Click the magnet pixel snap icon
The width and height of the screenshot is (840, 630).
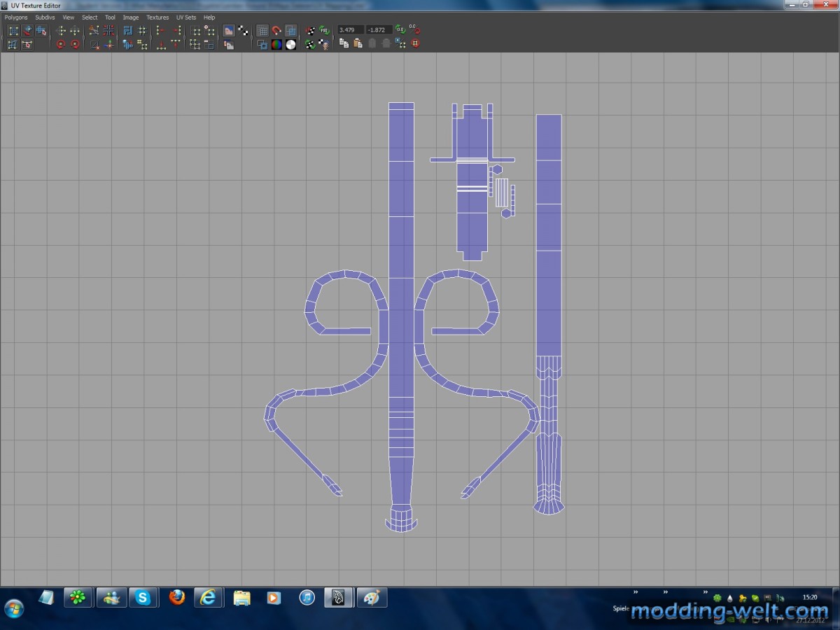(x=276, y=31)
